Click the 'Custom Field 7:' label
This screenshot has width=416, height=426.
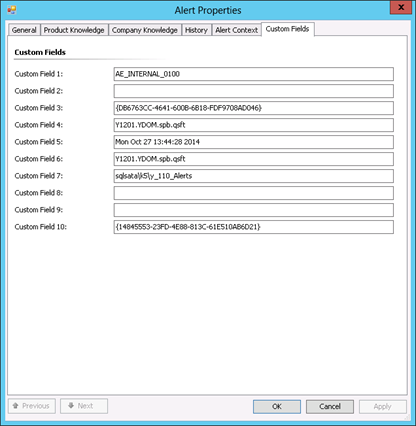(39, 176)
